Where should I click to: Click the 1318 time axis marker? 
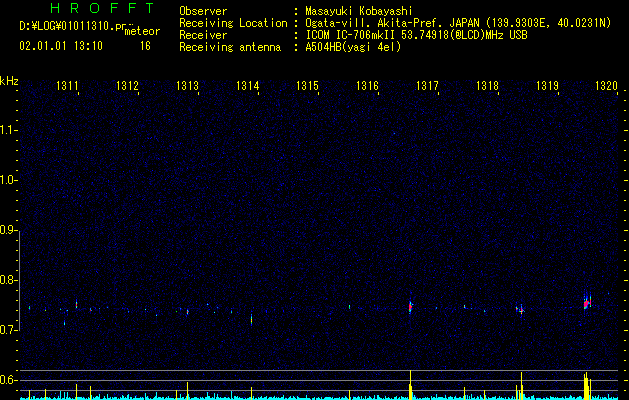click(x=487, y=85)
